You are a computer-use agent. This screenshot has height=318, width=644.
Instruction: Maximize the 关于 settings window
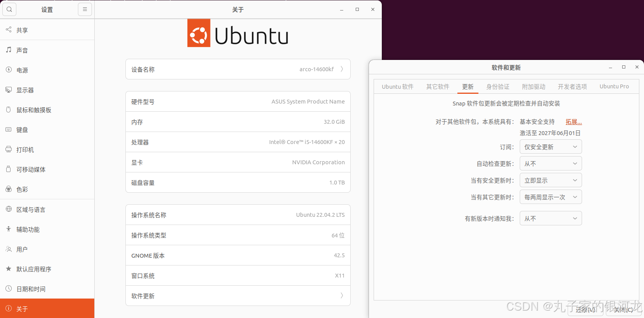tap(357, 9)
